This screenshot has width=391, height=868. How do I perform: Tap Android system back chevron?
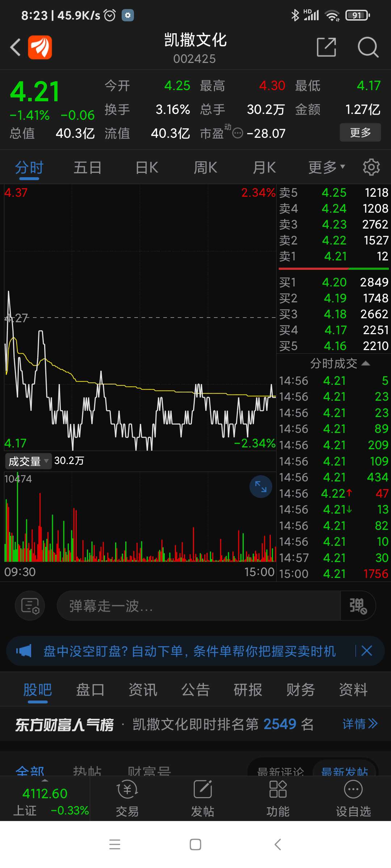(x=278, y=844)
